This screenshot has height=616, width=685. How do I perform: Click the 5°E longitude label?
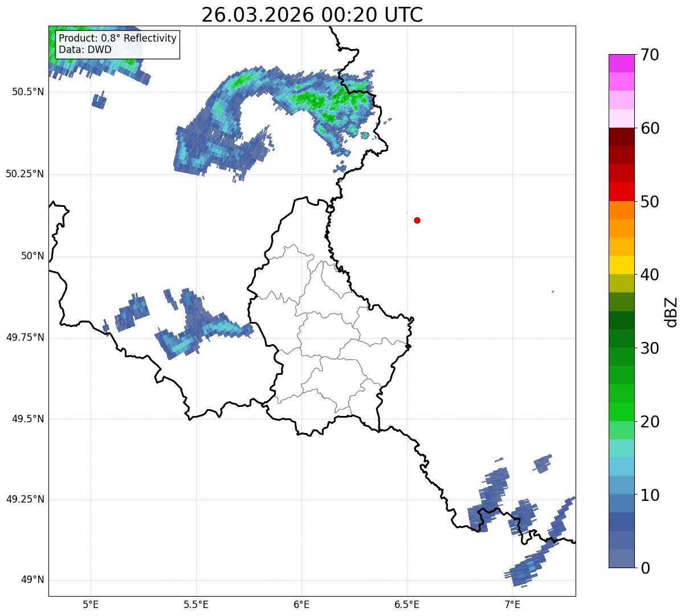[x=91, y=605]
